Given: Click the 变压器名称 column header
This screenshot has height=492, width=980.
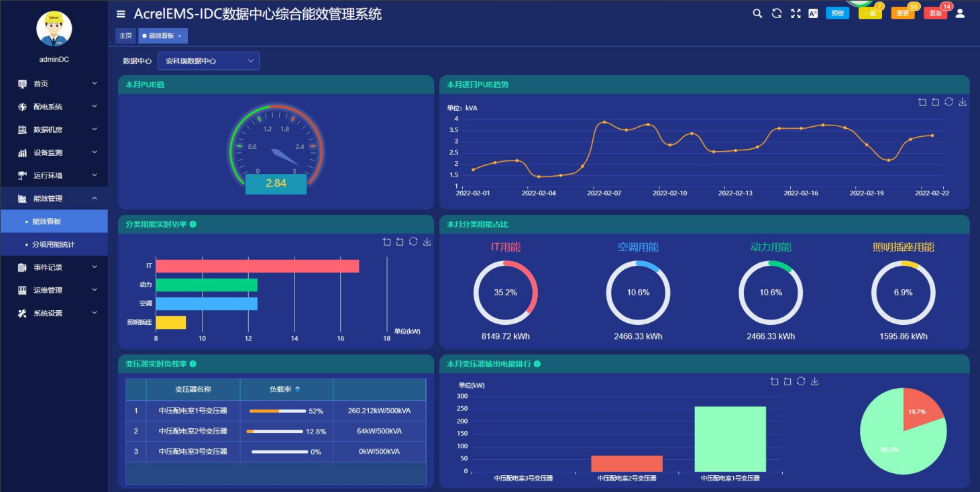Looking at the screenshot, I should click(193, 389).
